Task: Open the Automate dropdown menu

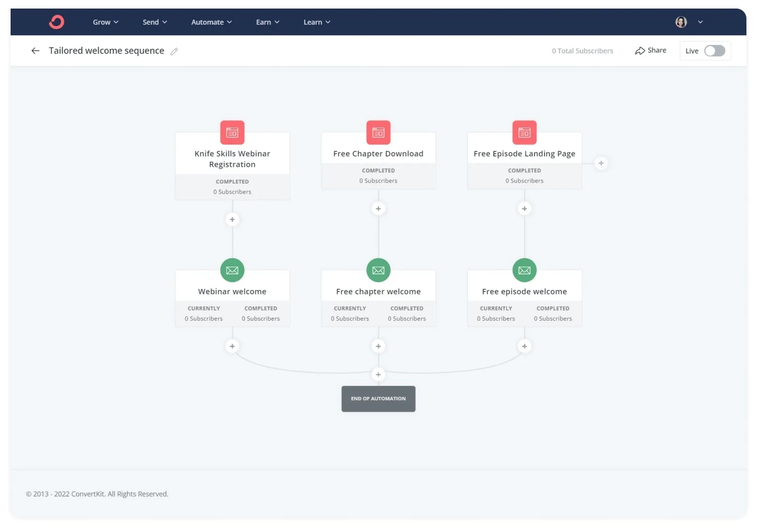Action: 211,22
